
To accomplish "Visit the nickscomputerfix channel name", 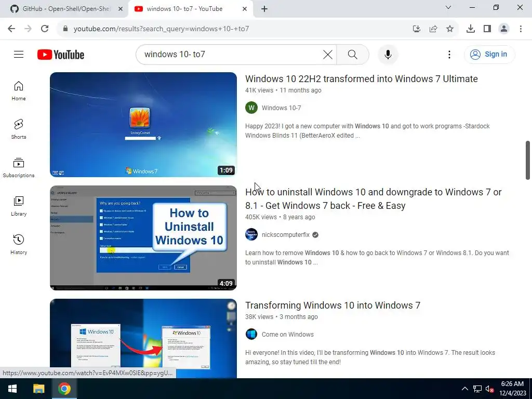I will (285, 235).
